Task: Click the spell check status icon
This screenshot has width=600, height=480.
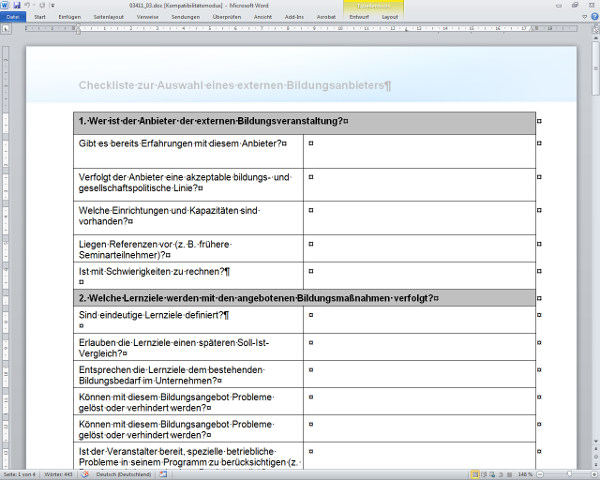Action: [83, 474]
